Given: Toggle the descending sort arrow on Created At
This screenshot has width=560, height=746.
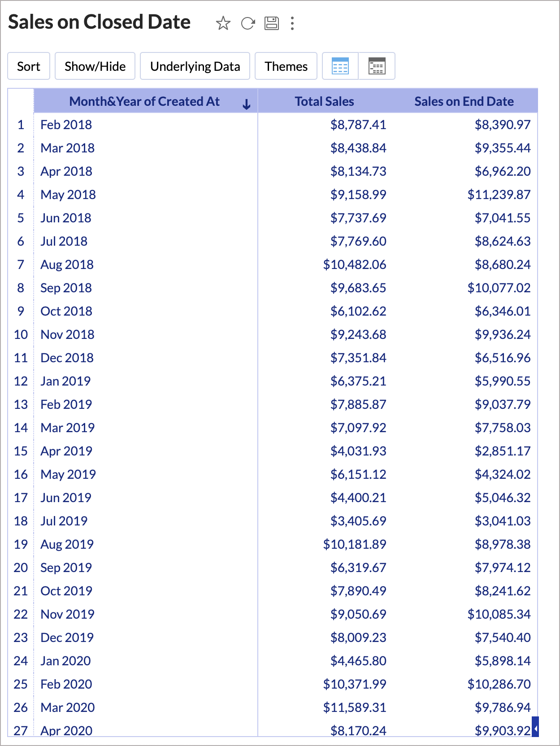Looking at the screenshot, I should [246, 104].
